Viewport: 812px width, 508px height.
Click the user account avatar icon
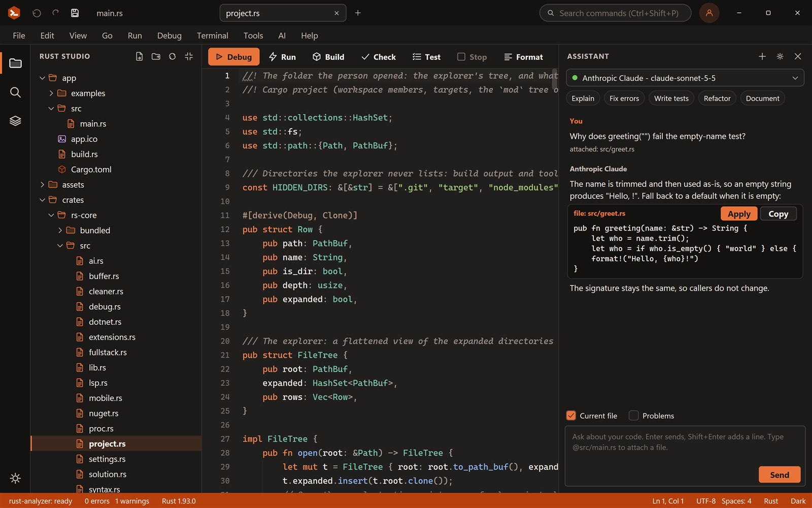coord(709,13)
